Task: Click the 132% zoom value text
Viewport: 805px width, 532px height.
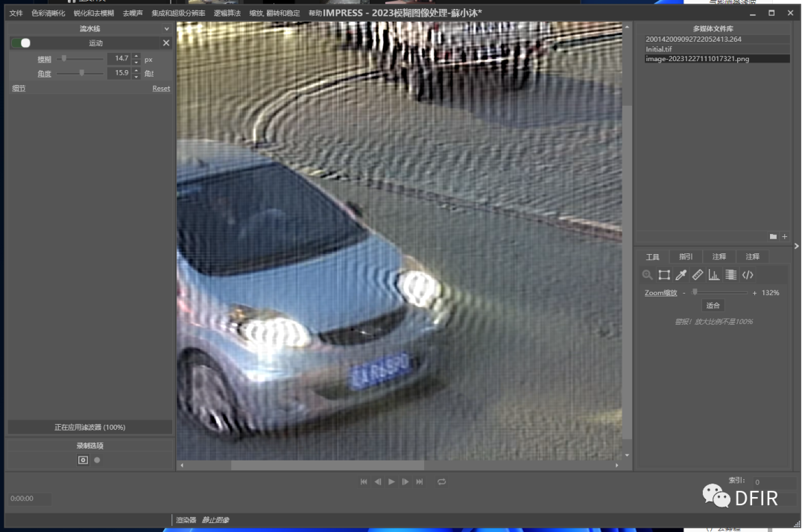Action: [770, 293]
